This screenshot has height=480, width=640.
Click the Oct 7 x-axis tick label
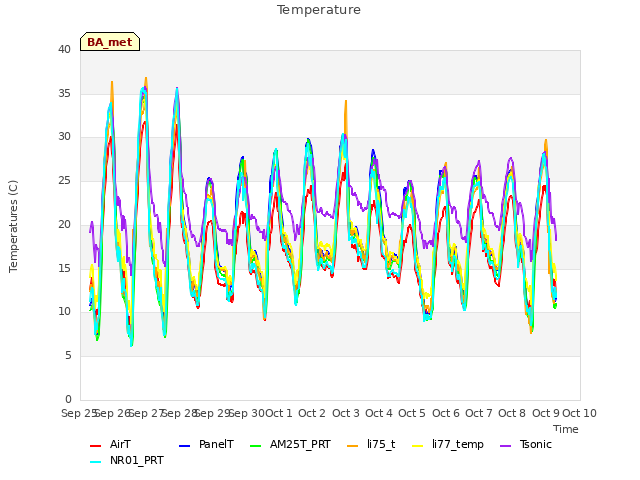coord(479,413)
